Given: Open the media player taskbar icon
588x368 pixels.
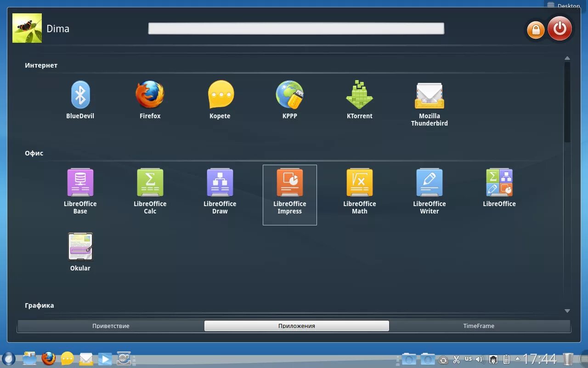Looking at the screenshot, I should click(105, 359).
